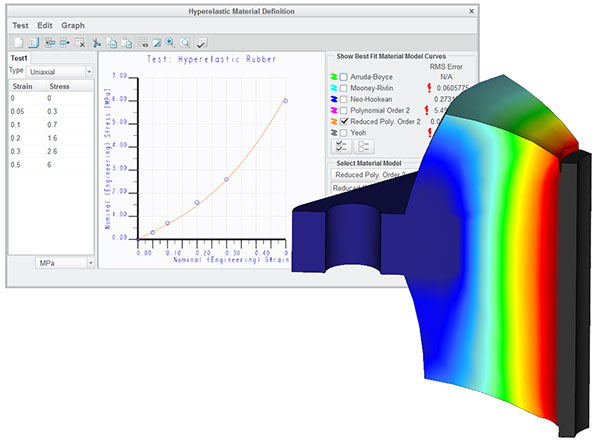Viewport: 600px width, 443px height.
Task: Open the Select Material Model combo box
Action: coord(373,175)
